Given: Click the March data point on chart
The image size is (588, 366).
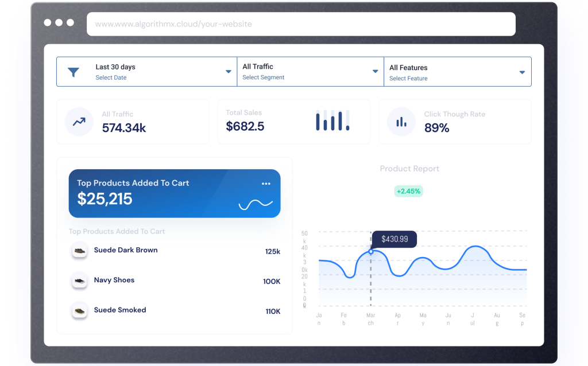Looking at the screenshot, I should tap(371, 251).
